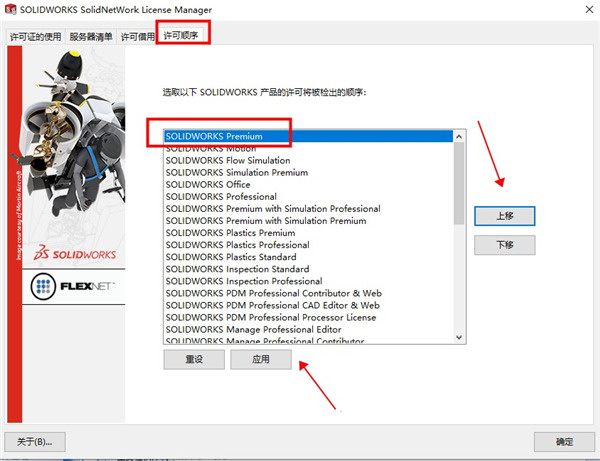The width and height of the screenshot is (600, 461).
Task: Select SOLIDWORKS Plastics Premium entry
Action: 308,233
